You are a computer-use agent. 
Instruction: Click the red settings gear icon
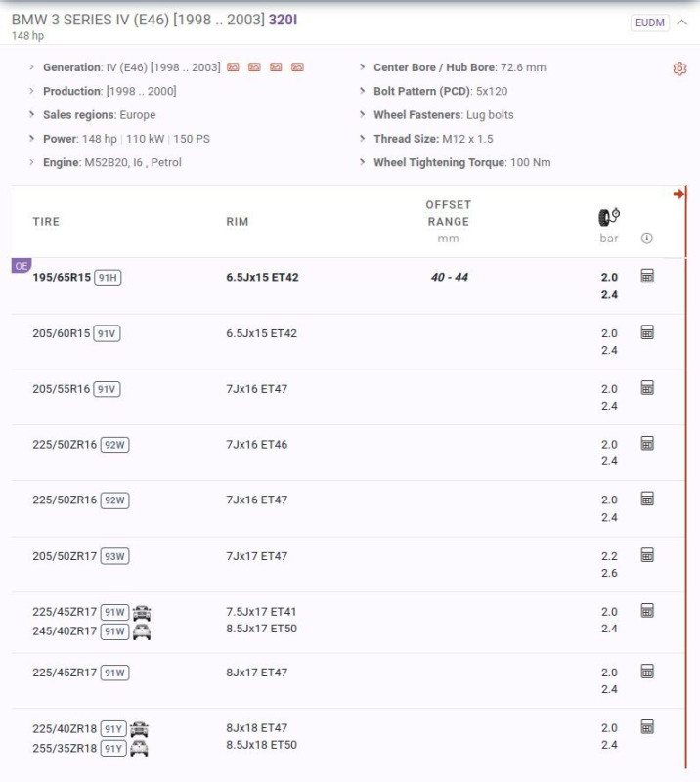click(679, 68)
